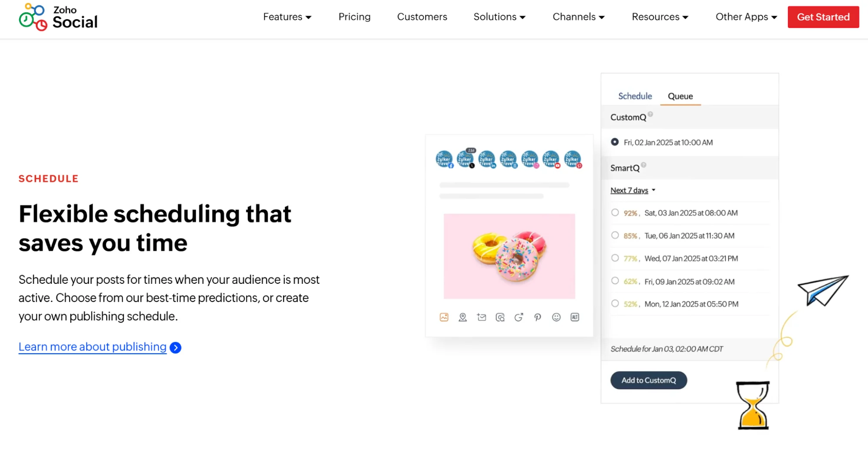The width and height of the screenshot is (868, 452).
Task: Switch to the Queue tab
Action: point(680,96)
